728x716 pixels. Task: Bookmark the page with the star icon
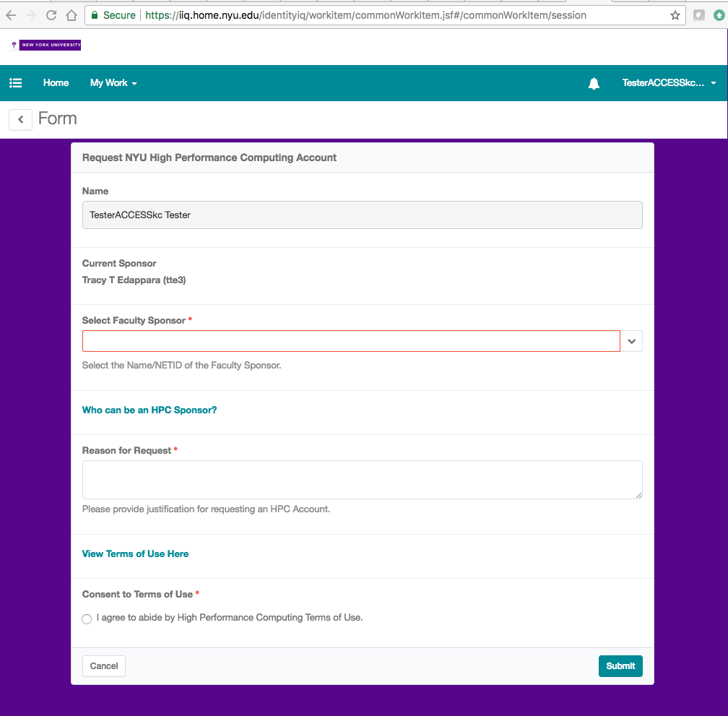675,15
